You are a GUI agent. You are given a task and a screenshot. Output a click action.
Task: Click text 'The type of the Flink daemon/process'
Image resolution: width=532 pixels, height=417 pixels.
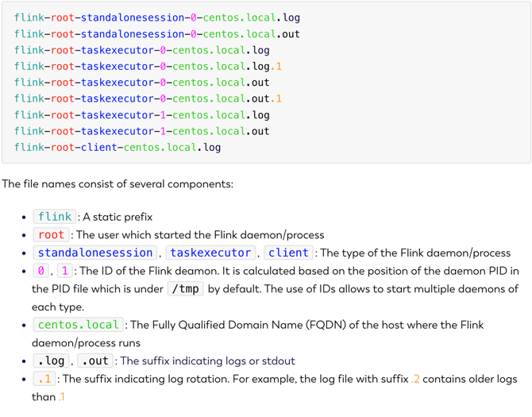click(x=415, y=253)
